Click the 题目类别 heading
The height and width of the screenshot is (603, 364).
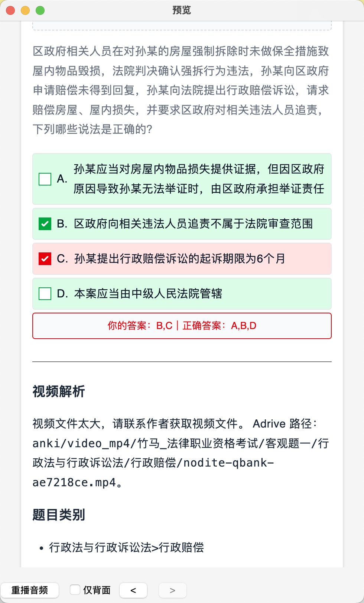point(59,515)
